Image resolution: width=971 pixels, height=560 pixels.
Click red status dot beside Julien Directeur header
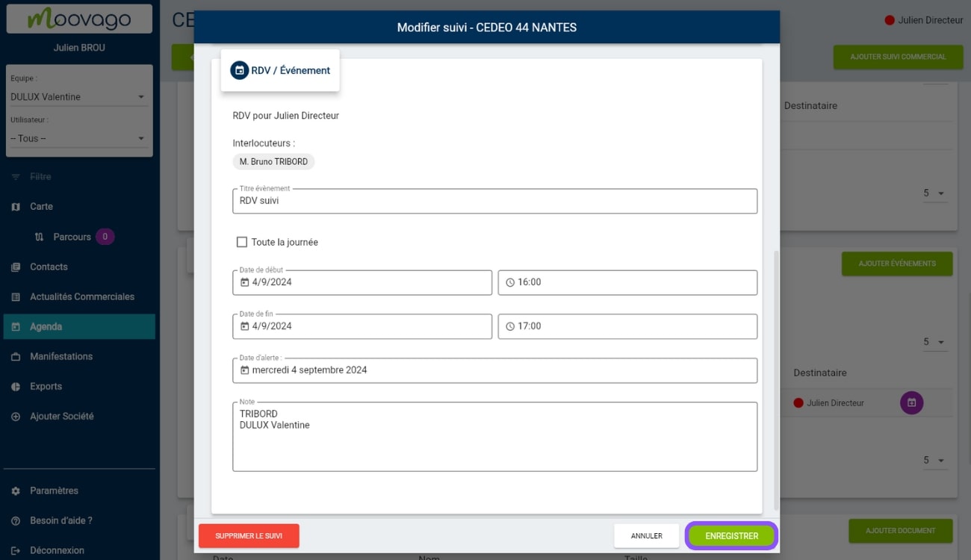point(890,20)
